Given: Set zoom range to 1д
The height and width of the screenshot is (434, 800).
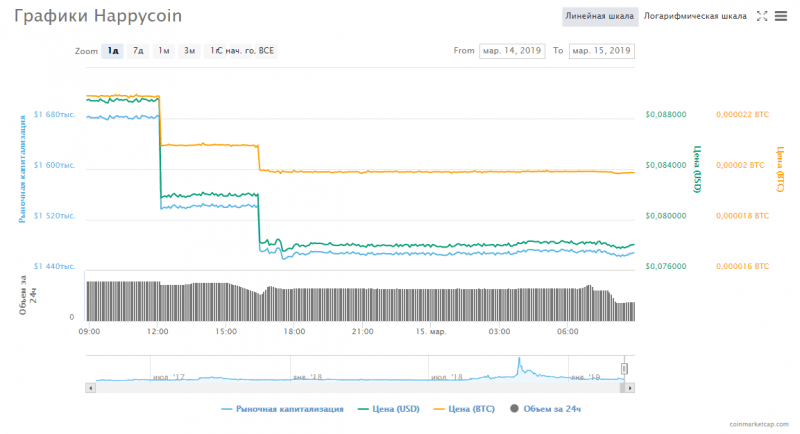Looking at the screenshot, I should point(113,50).
